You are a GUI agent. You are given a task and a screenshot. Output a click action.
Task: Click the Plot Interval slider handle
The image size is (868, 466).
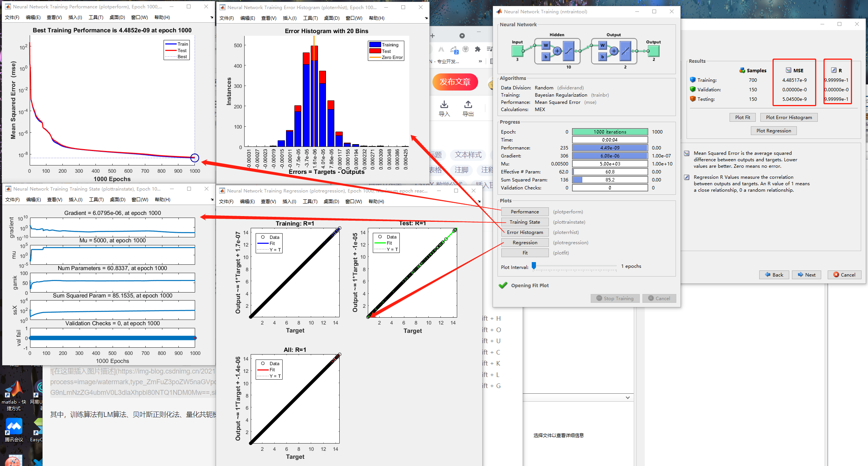pos(534,266)
